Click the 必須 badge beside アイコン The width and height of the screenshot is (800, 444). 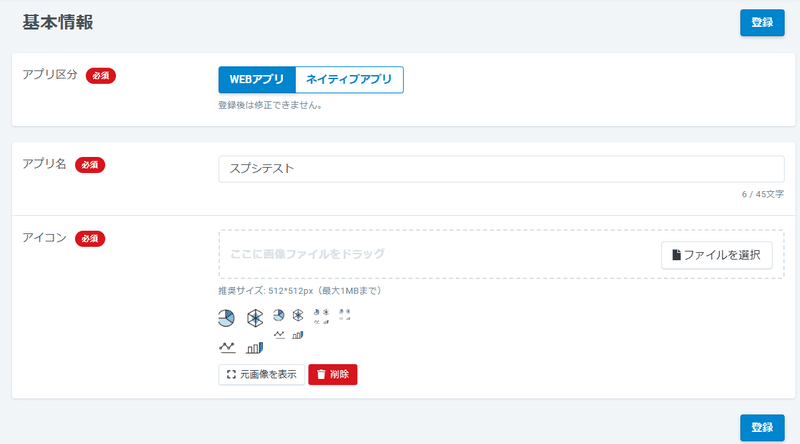click(x=90, y=238)
